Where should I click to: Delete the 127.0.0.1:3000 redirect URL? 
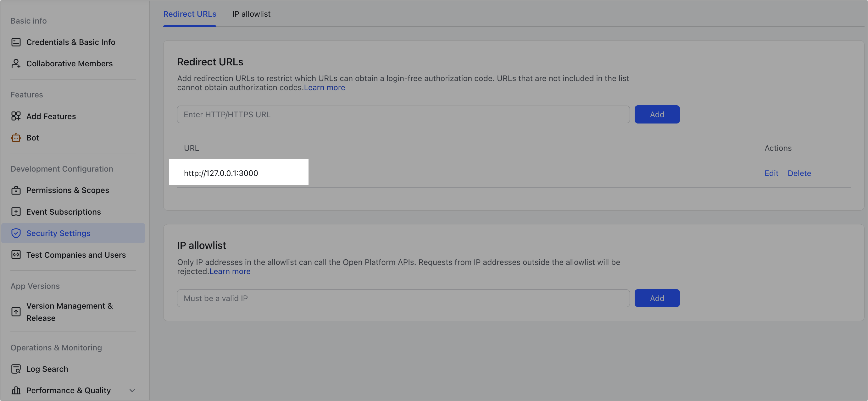tap(799, 173)
